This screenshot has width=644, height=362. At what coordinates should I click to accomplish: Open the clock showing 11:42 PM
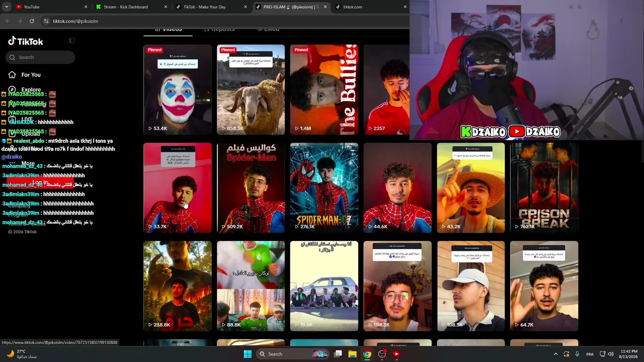[x=629, y=354]
